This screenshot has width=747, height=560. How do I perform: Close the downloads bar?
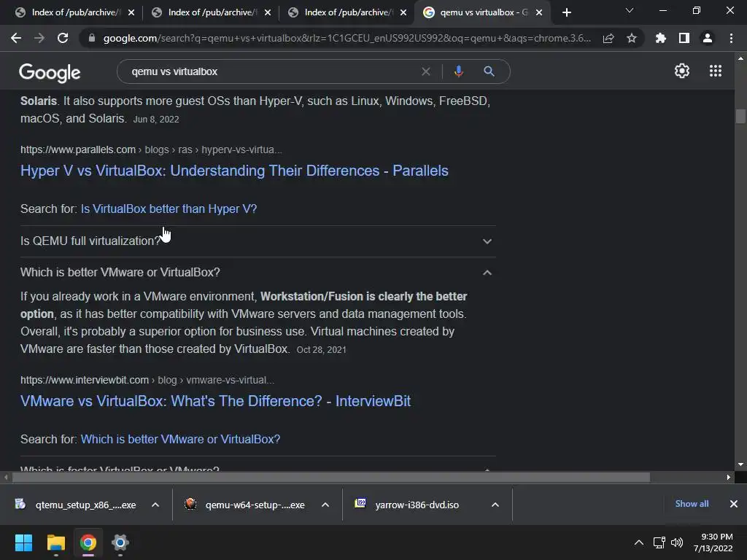pos(734,504)
